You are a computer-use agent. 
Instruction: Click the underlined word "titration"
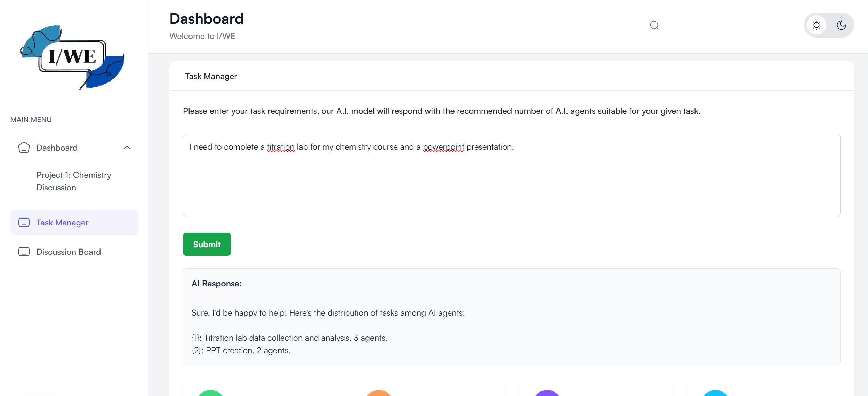[x=280, y=147]
